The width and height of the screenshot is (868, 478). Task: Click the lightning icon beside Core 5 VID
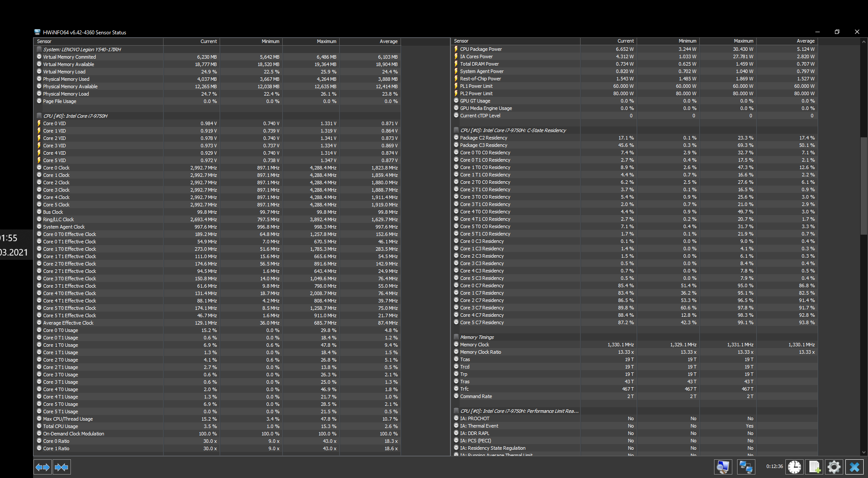(39, 160)
